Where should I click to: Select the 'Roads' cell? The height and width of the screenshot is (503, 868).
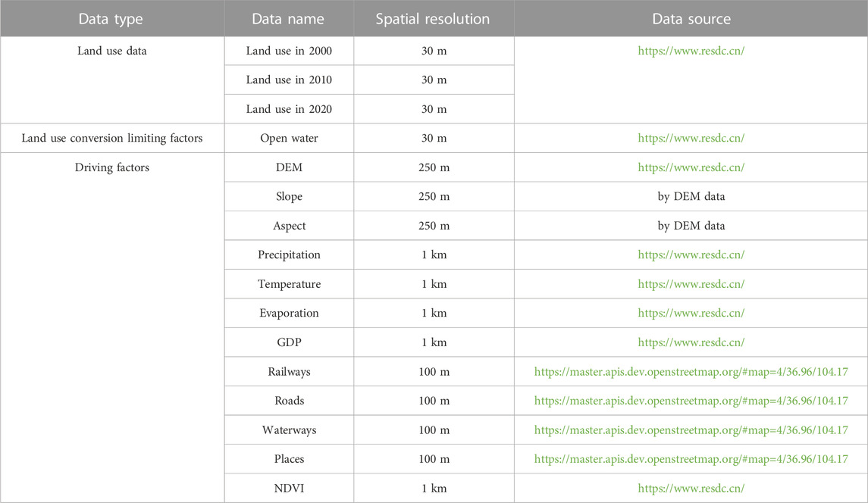tap(289, 401)
